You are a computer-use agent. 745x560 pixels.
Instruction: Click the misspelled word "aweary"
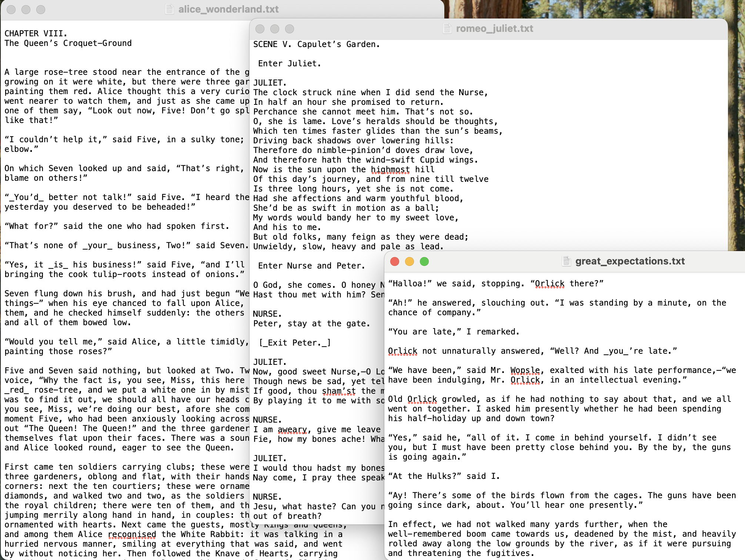click(292, 430)
